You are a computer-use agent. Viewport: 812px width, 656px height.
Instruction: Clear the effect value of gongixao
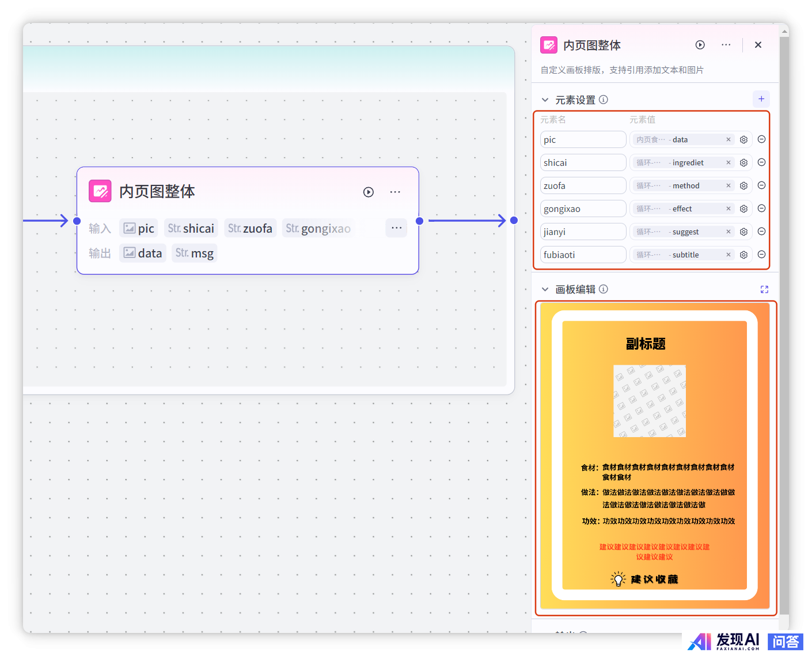tap(728, 209)
